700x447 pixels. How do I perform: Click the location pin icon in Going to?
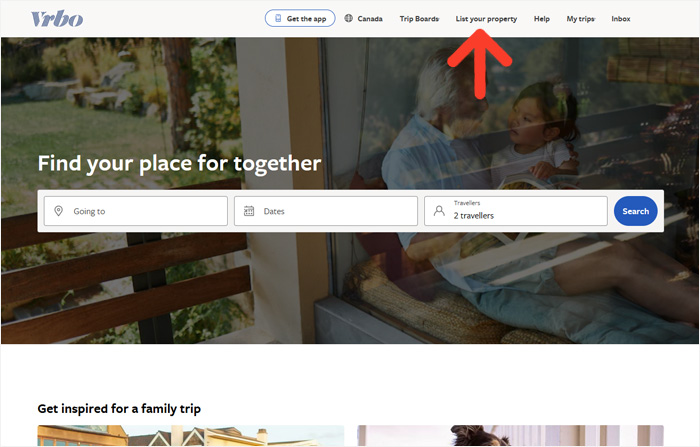pos(58,211)
